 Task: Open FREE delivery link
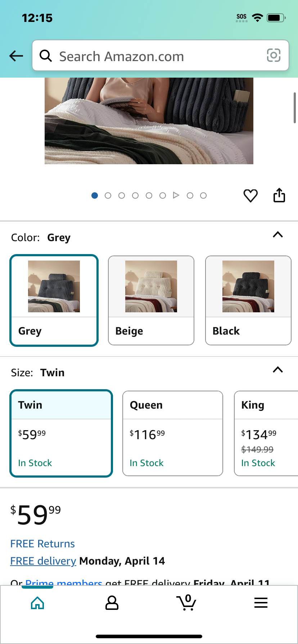click(x=43, y=561)
